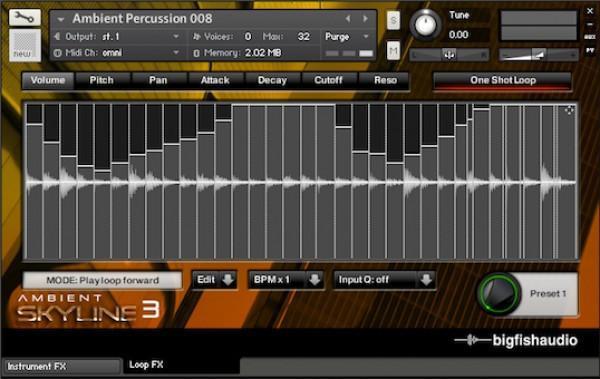Open instrument edit mode with wrench icon
The width and height of the screenshot is (600, 379).
pos(24,17)
